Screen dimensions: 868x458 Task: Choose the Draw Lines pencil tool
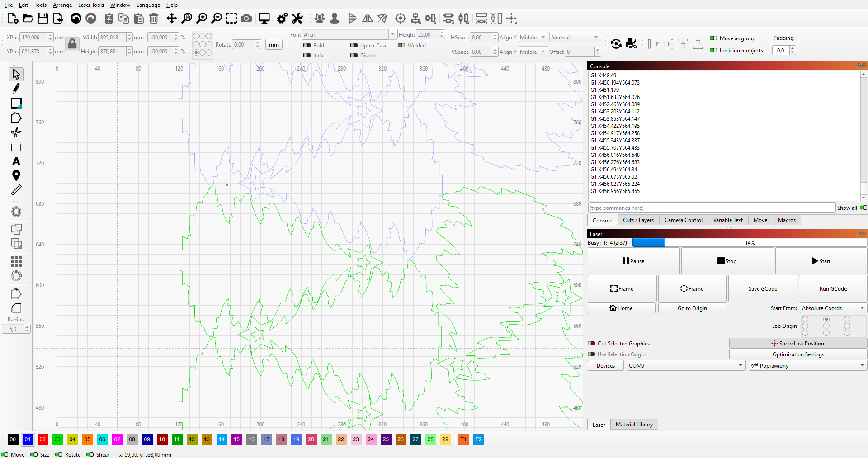[x=16, y=89]
